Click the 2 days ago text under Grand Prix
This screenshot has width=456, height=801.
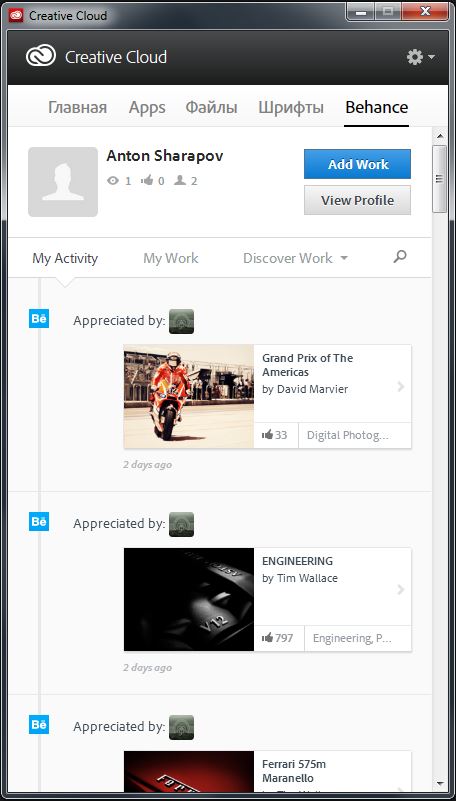coord(148,464)
